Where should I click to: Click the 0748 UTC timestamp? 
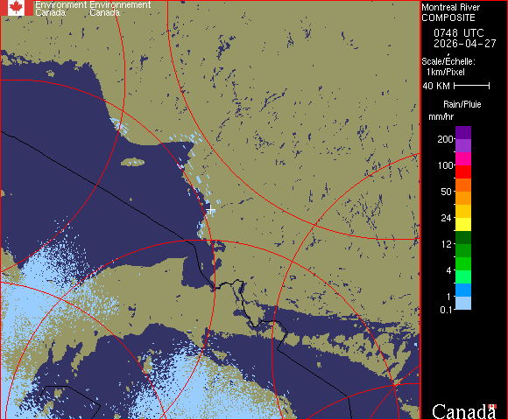[x=458, y=33]
